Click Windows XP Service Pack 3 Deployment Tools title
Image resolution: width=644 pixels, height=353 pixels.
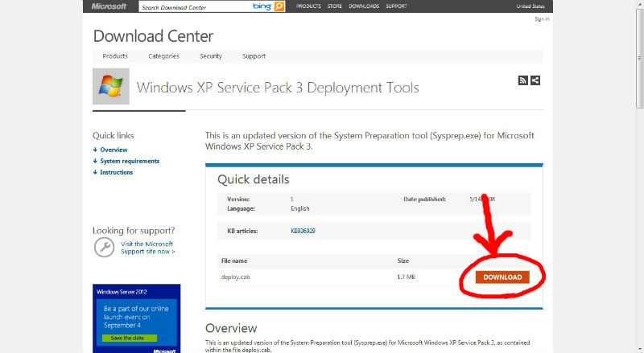[278, 88]
